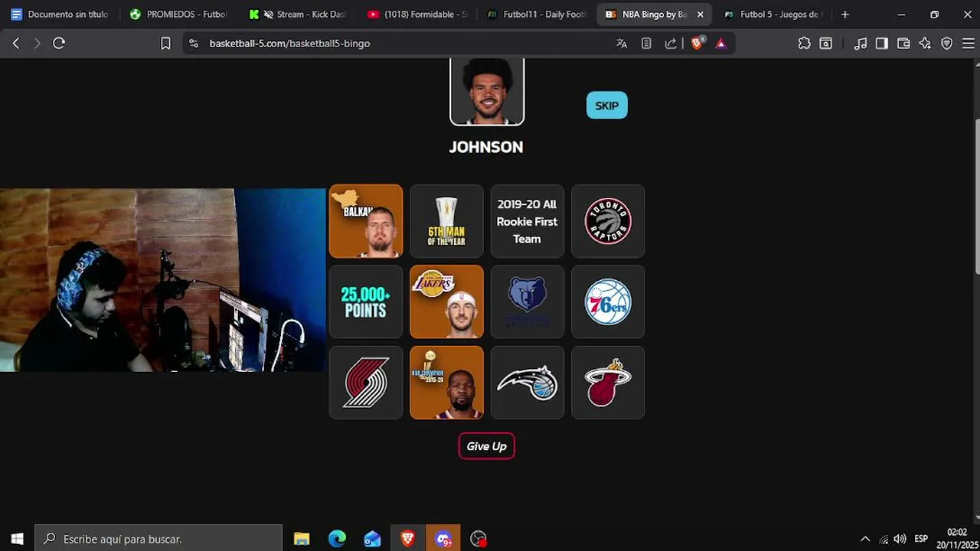Go forward to the next page
The image size is (980, 551).
(37, 44)
